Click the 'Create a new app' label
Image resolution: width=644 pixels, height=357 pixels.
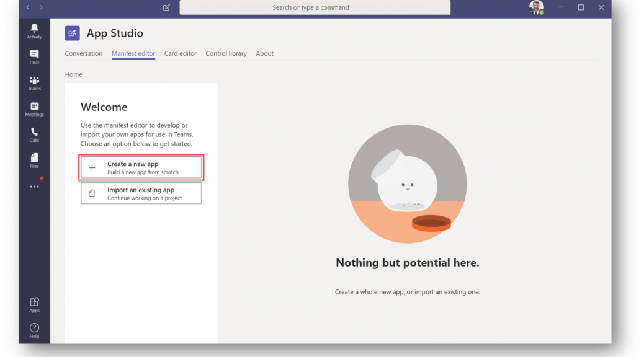[x=133, y=164]
